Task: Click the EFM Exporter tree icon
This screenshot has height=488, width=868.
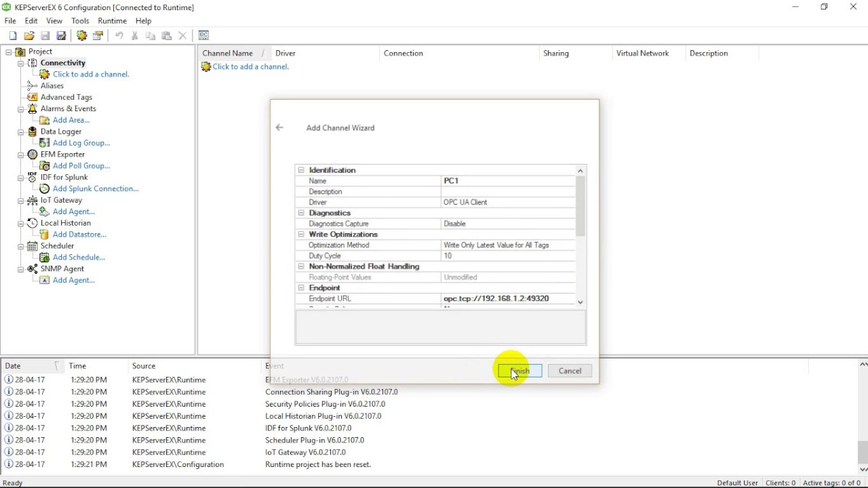Action: coord(32,155)
